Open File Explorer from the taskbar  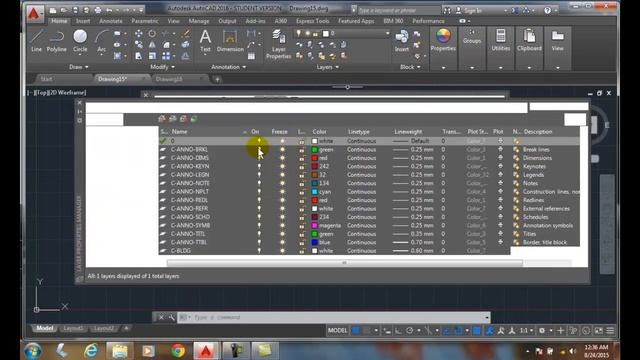click(x=119, y=351)
